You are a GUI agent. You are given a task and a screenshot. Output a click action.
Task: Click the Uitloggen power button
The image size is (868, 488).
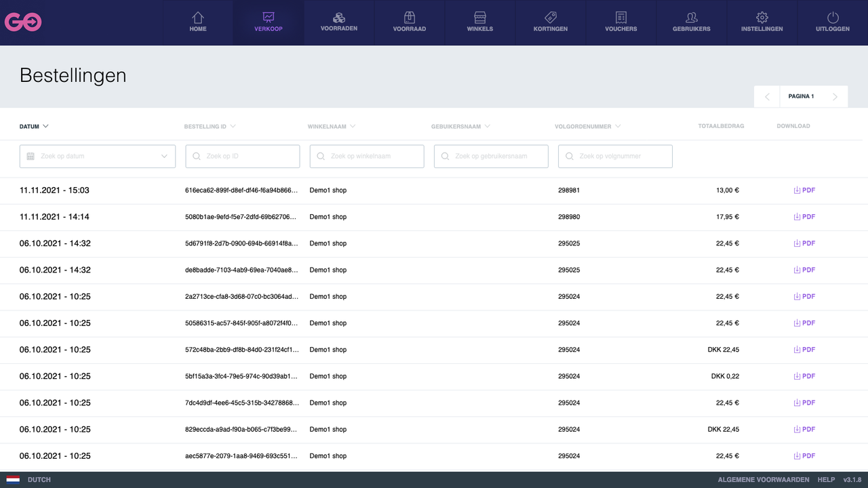(x=833, y=22)
